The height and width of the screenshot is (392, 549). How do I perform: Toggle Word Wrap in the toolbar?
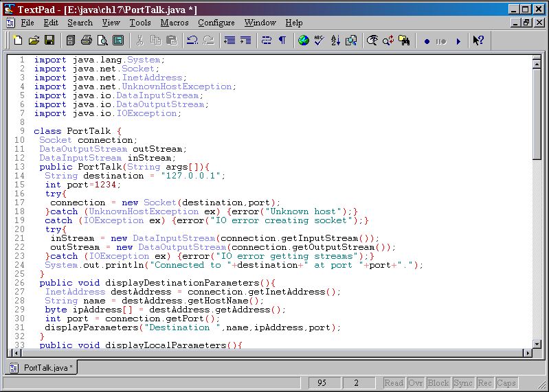point(267,41)
